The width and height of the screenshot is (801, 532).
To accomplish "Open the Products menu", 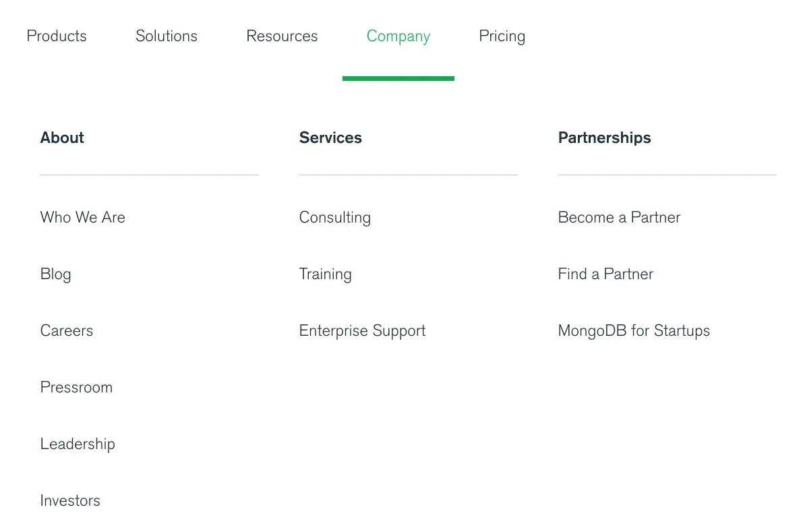I will pyautogui.click(x=57, y=36).
